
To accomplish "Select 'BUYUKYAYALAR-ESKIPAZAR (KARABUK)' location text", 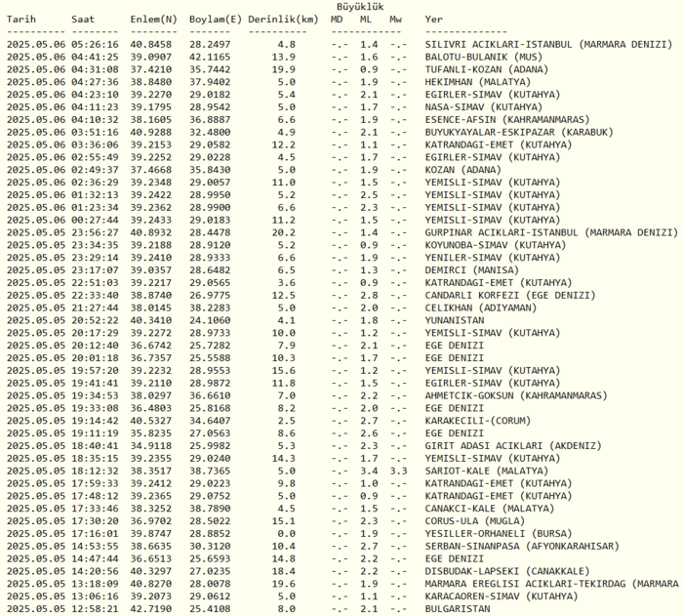I will (519, 133).
